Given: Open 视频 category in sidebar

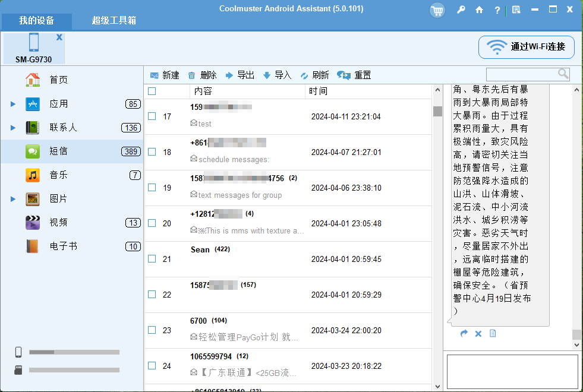Looking at the screenshot, I should click(72, 223).
